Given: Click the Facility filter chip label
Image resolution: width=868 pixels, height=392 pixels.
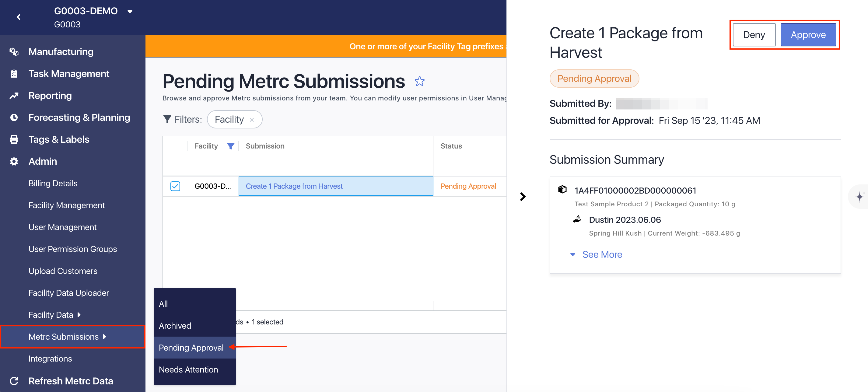Looking at the screenshot, I should (x=229, y=119).
